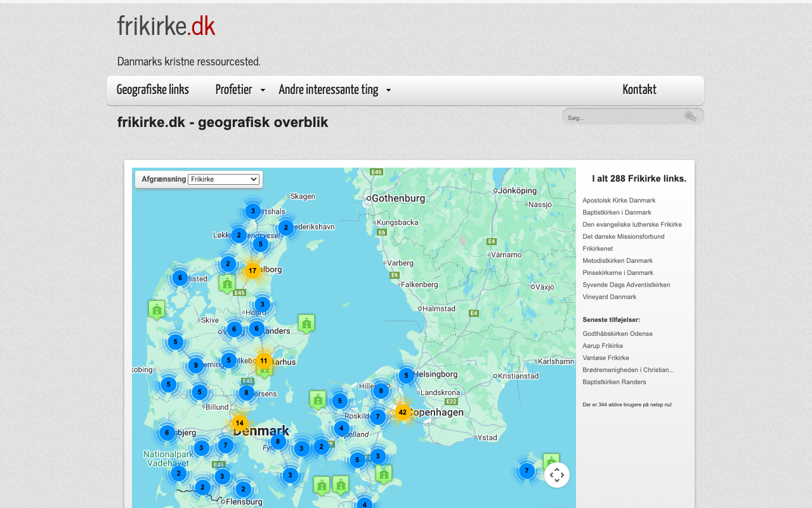The height and width of the screenshot is (508, 812).
Task: Open the Apostolsk Kirke Danmark link
Action: point(619,200)
